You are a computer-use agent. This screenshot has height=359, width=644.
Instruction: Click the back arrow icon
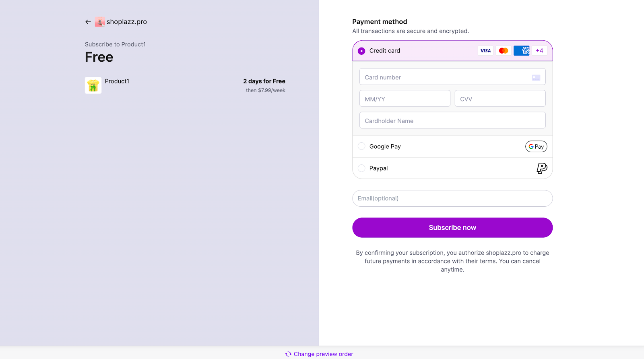tap(88, 22)
